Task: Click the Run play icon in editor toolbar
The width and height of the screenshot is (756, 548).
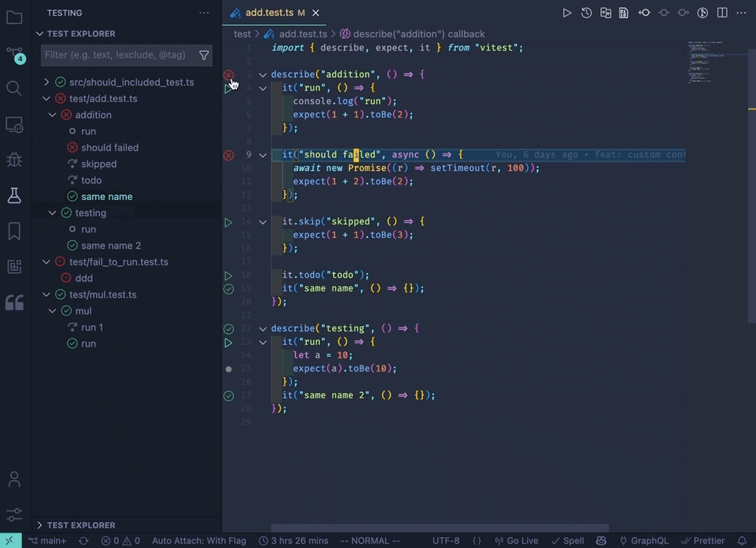Action: tap(567, 13)
